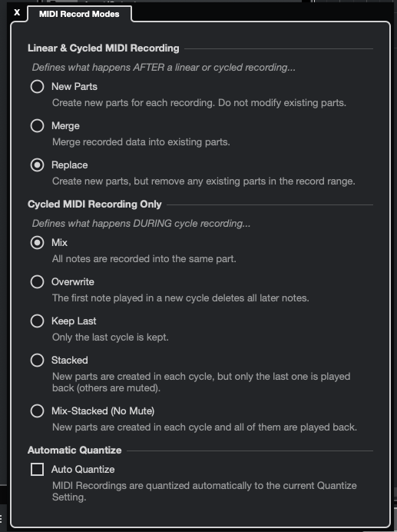This screenshot has width=397, height=532.
Task: Enable the Auto Quantize checkbox
Action: (38, 470)
